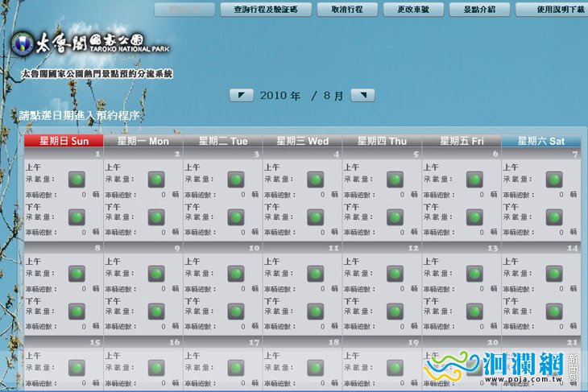Click morning green capacity indicator for day 6

pos(474,179)
